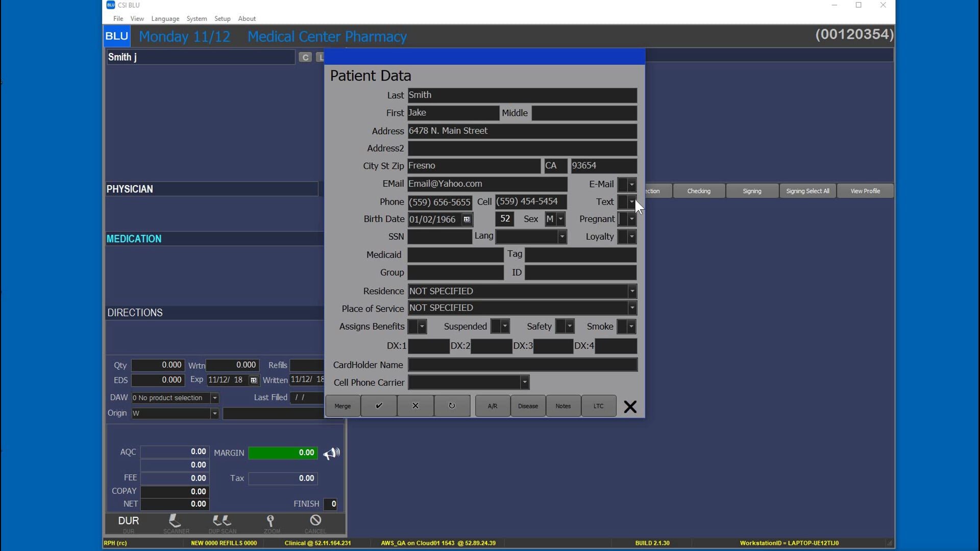980x551 pixels.
Task: Expand the Place of Service dropdown
Action: (x=632, y=308)
